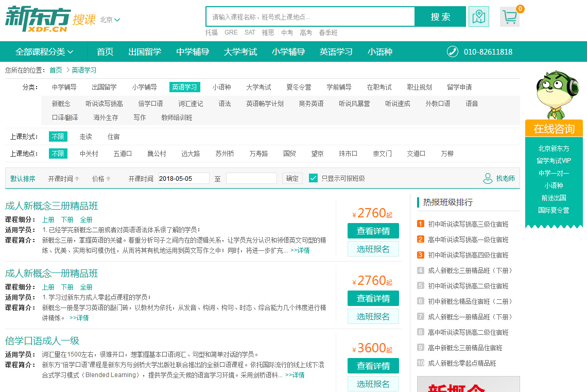
Task: Toggle 只显示可报班级 checkbox
Action: [314, 178]
